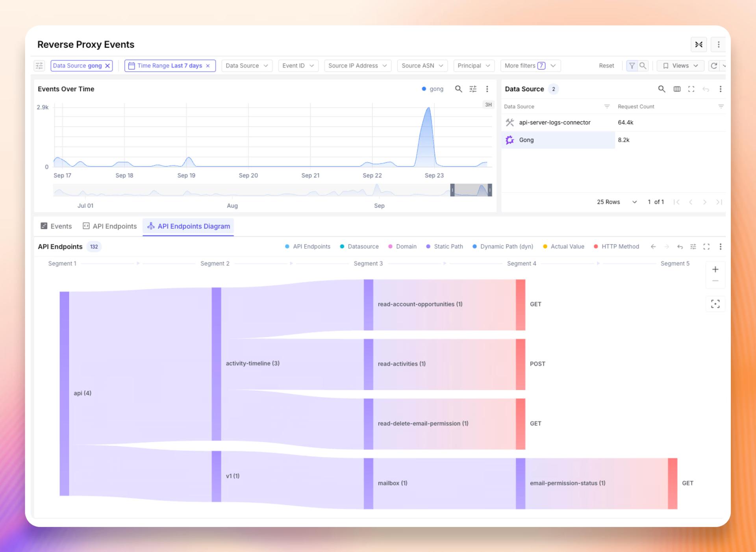756x552 pixels.
Task: Select the Gong data source row
Action: 613,140
